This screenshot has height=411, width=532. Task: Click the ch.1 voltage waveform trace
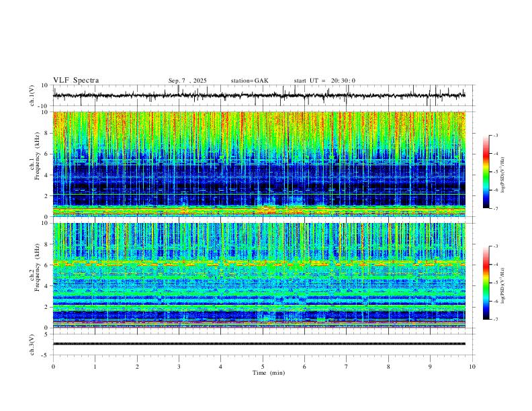coord(259,95)
